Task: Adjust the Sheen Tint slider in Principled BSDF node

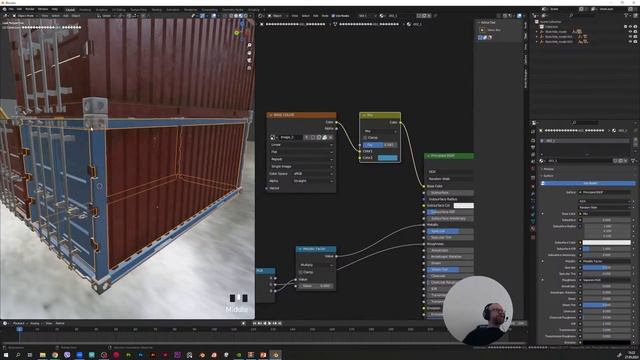Action: click(450, 270)
